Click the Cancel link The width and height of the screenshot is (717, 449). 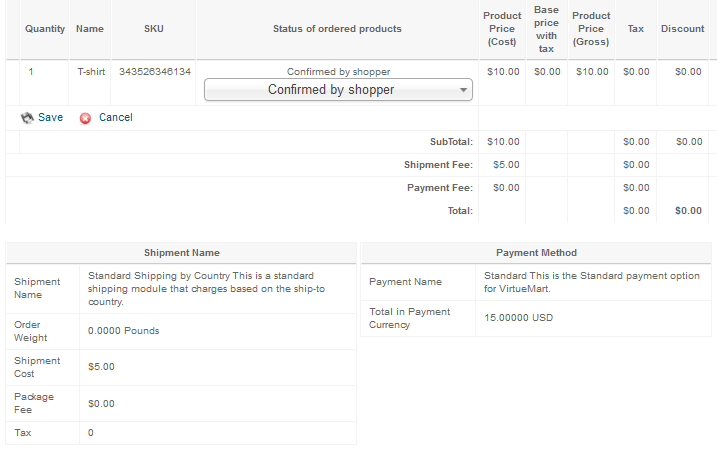tap(116, 118)
